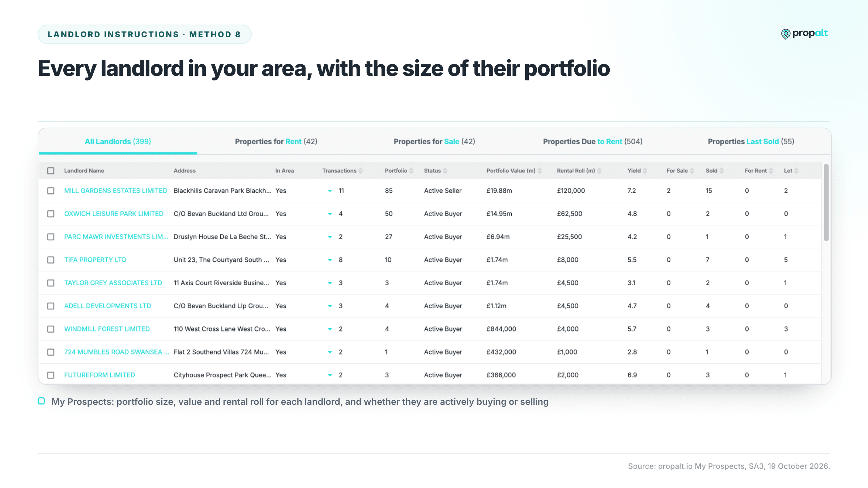Switch to Properties for Sale tab
The image size is (868, 488).
pos(434,141)
